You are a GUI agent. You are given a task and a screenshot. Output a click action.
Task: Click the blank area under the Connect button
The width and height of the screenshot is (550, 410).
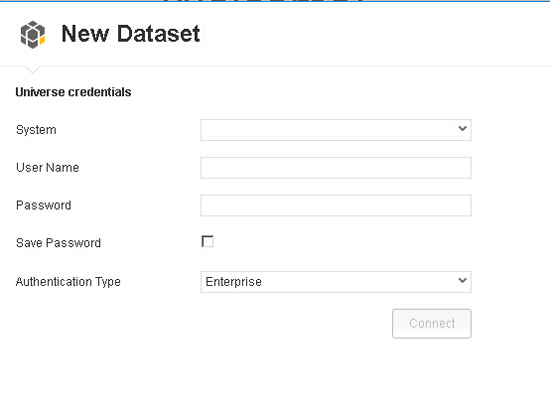point(431,372)
